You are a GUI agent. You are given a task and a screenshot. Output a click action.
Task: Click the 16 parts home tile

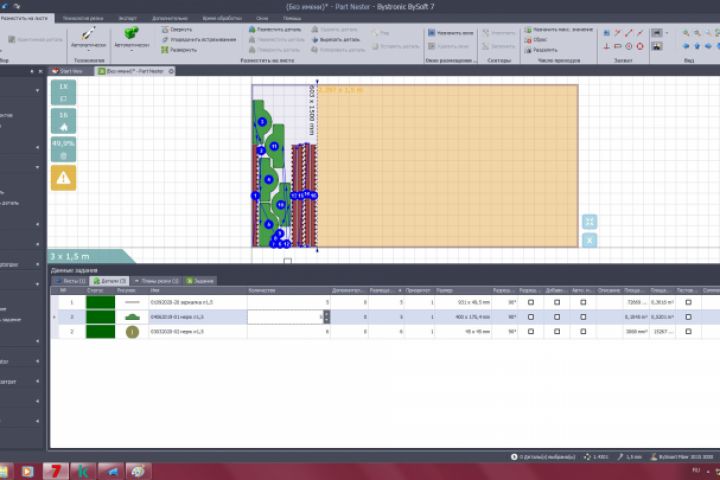click(63, 121)
